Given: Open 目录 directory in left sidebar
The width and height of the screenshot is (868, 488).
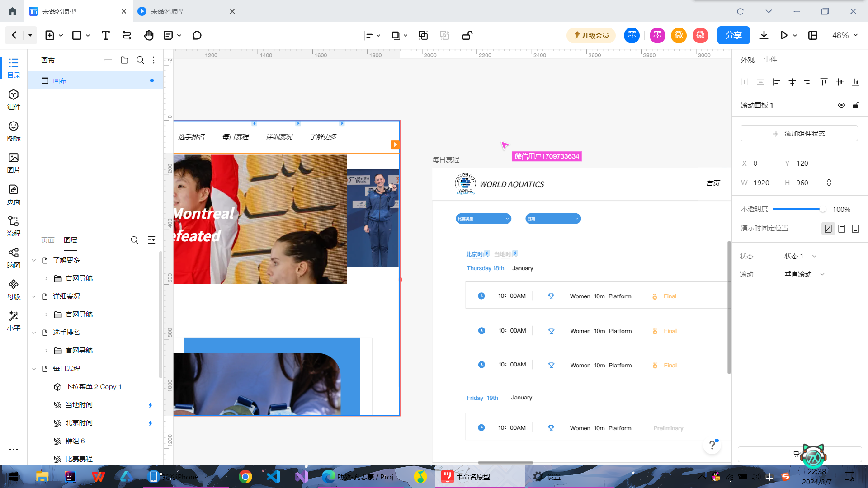Looking at the screenshot, I should point(14,68).
